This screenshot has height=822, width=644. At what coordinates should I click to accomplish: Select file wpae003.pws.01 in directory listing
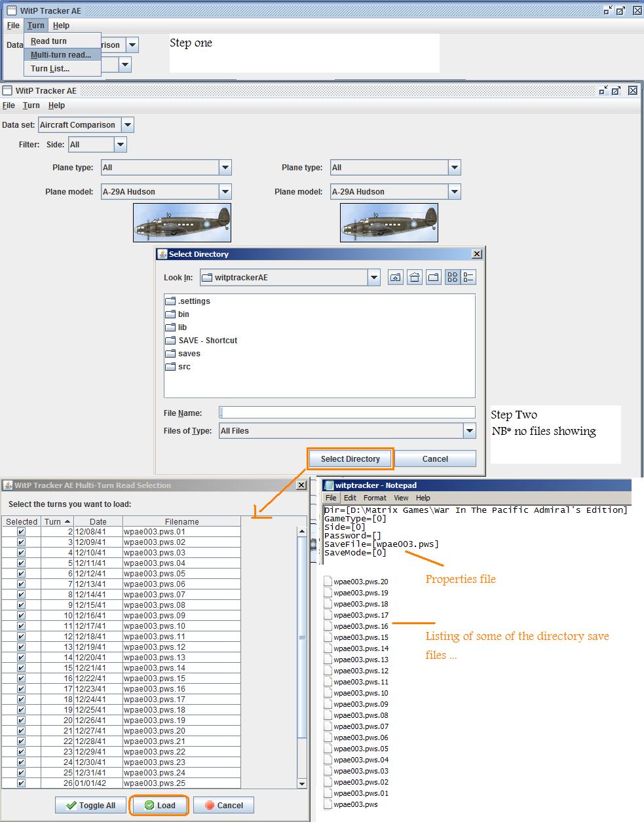(356, 793)
